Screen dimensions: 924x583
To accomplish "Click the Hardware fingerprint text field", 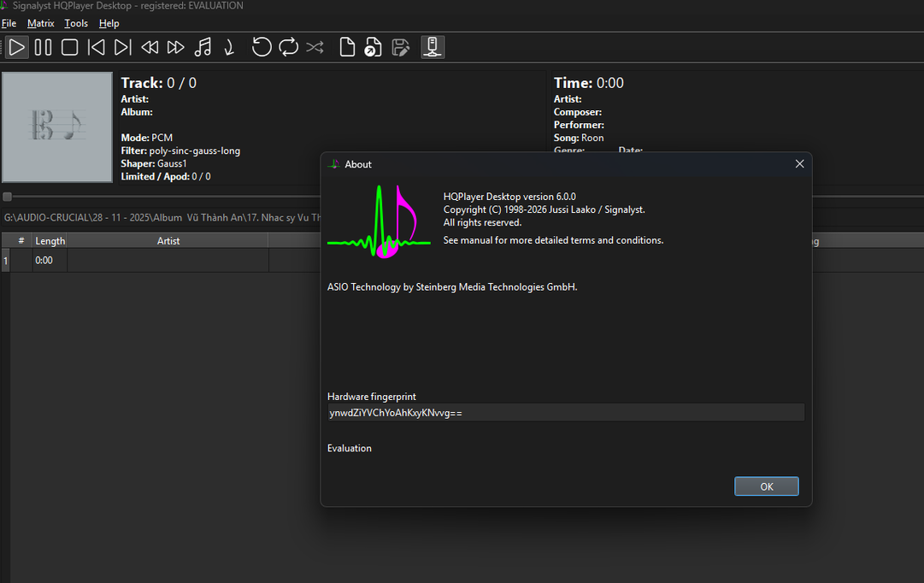I will click(x=566, y=413).
